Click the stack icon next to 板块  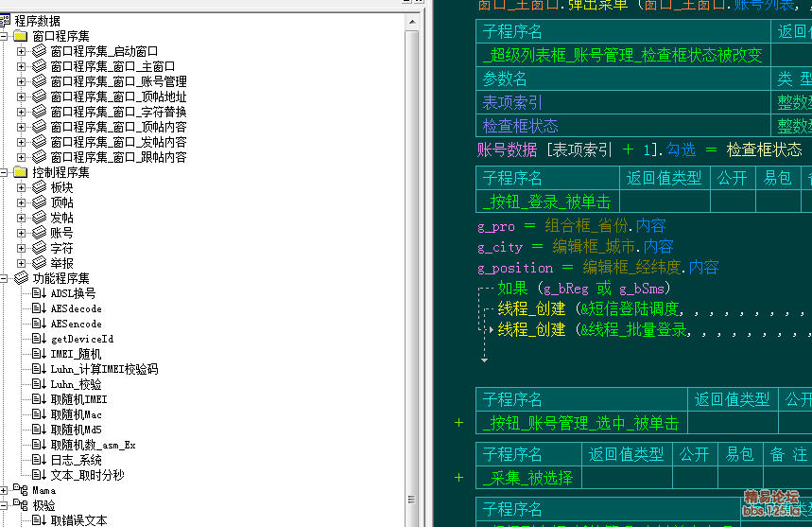point(39,187)
